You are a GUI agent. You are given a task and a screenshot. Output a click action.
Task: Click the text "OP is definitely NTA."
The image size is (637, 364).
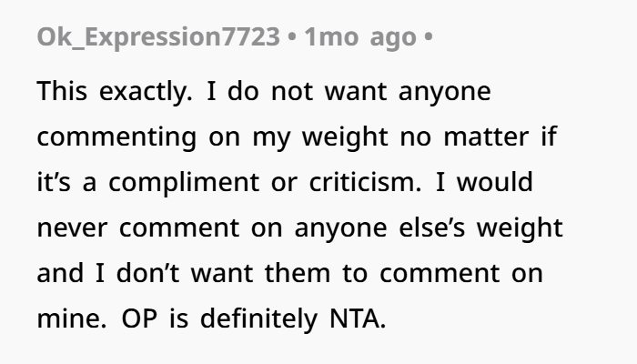point(254,318)
